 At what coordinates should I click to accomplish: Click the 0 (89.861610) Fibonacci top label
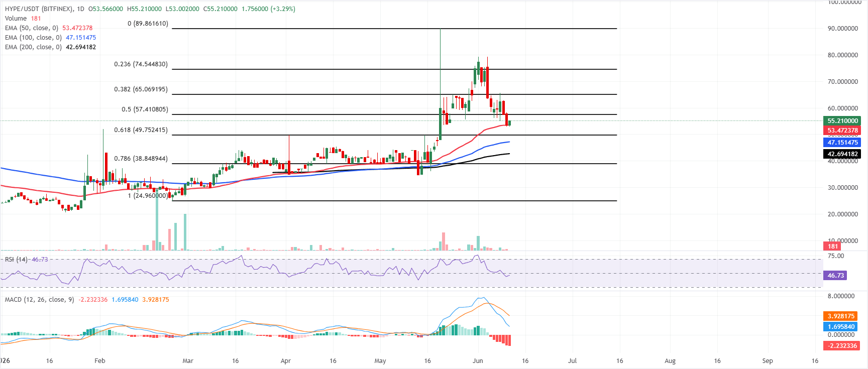[x=148, y=24]
